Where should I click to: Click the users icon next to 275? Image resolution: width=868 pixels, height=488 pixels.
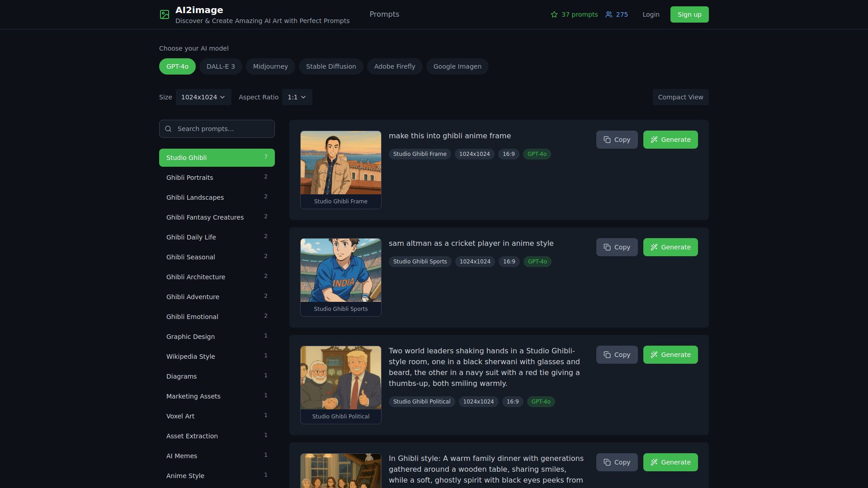[x=609, y=14]
